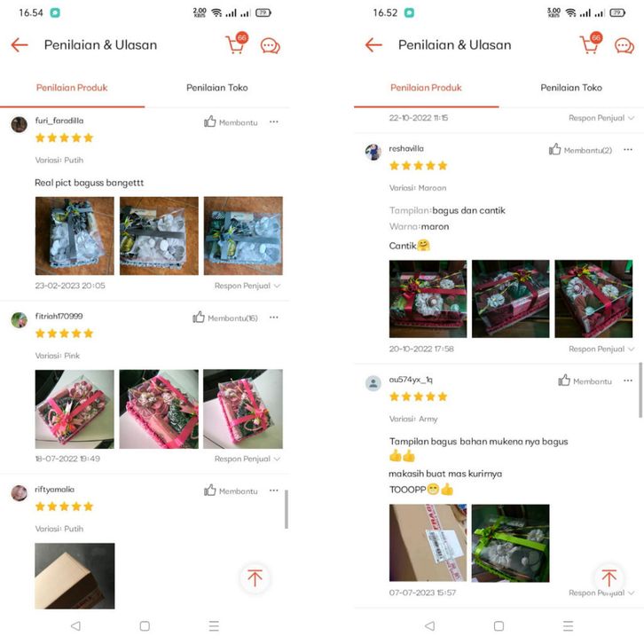Open chat icon in right screen header
644x644 pixels.
coord(624,45)
